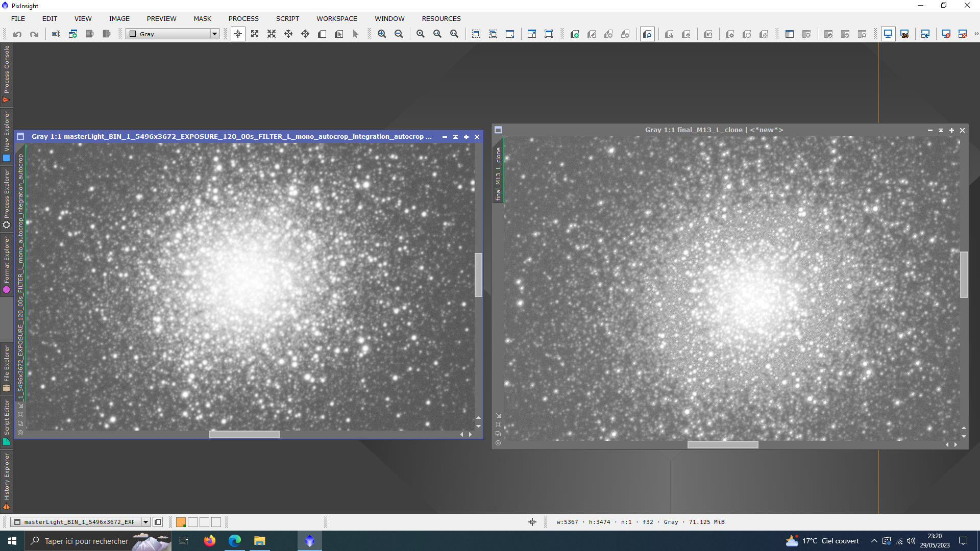Activate the Pan mode hand-arrows icon

(288, 34)
